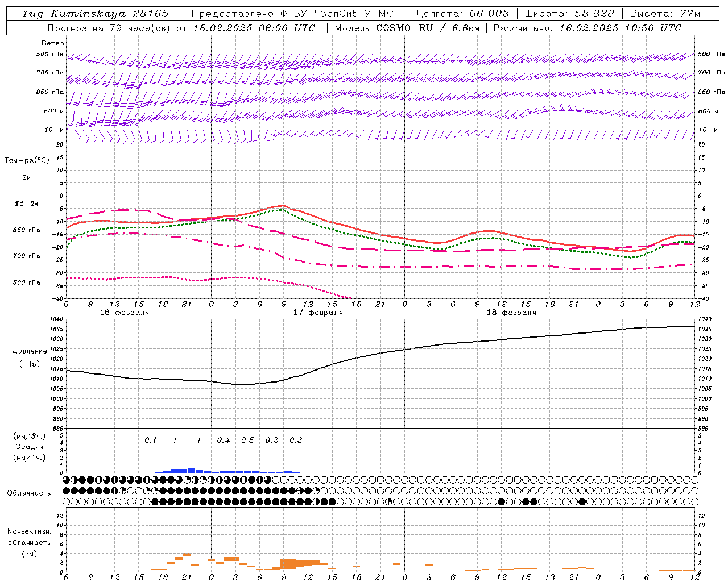Click the first circle in the middle cloudiness row
This screenshot has width=728, height=582.
pyautogui.click(x=67, y=490)
